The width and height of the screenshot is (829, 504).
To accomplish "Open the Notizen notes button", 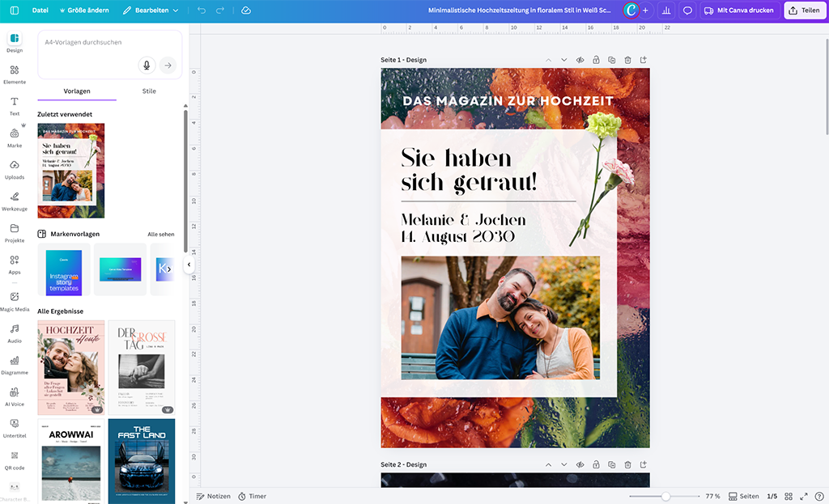I will [214, 496].
